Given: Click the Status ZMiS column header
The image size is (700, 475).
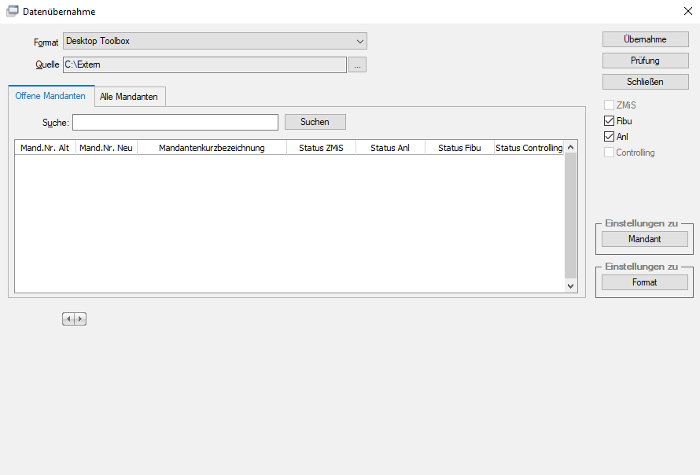Looking at the screenshot, I should (321, 148).
